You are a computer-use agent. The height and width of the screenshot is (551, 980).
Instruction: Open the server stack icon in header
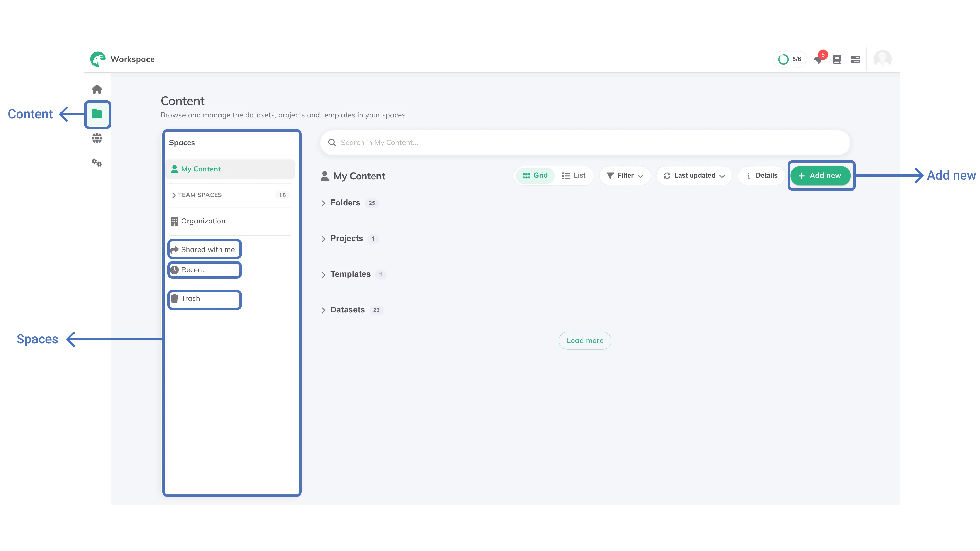855,59
